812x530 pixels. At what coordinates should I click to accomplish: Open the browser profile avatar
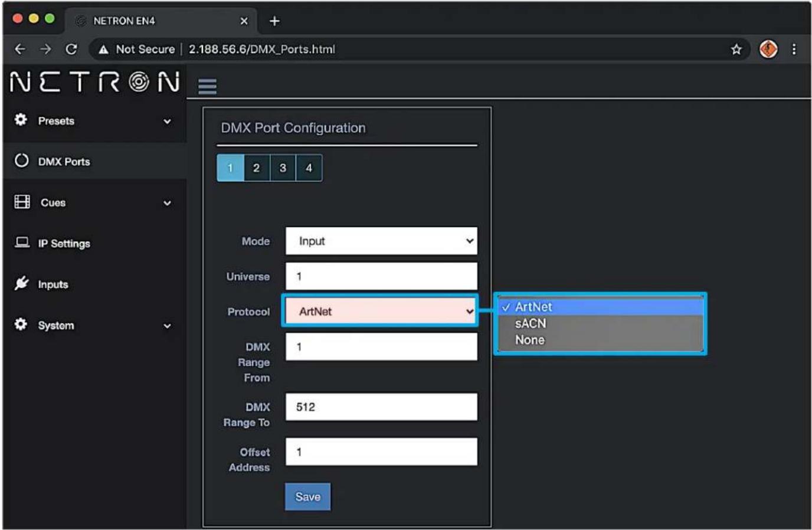coord(768,49)
